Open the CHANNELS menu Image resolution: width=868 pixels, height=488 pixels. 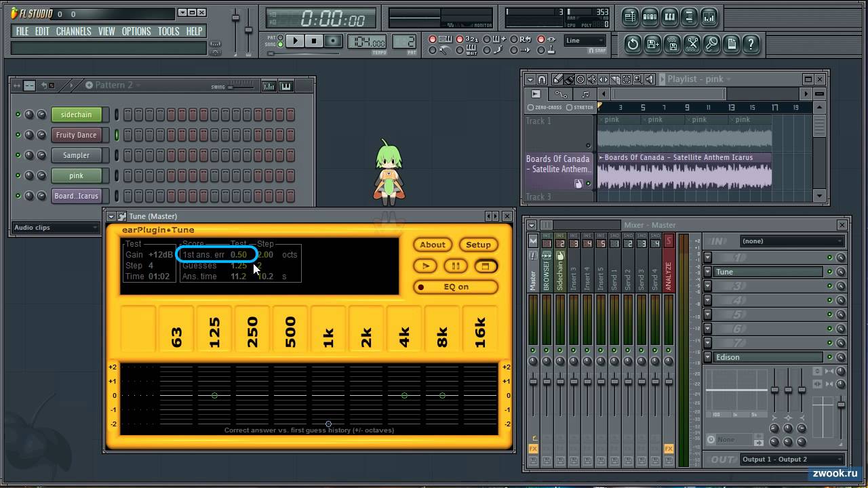coord(74,31)
